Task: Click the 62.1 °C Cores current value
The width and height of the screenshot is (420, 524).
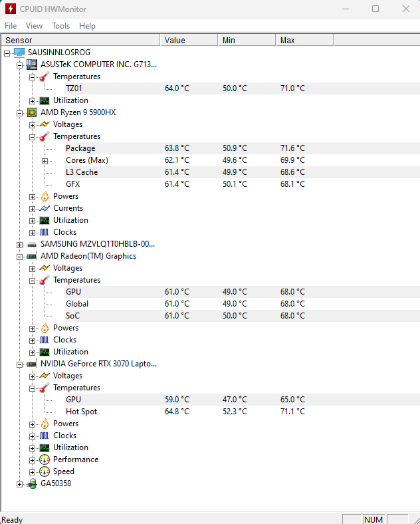Action: (x=177, y=160)
